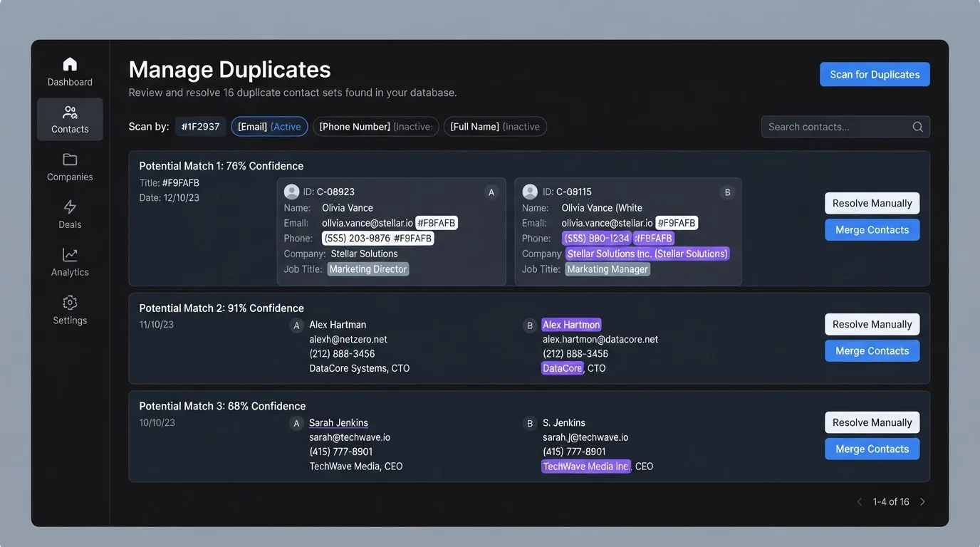
Task: Enable the Phone Number scan filter
Action: (x=376, y=127)
